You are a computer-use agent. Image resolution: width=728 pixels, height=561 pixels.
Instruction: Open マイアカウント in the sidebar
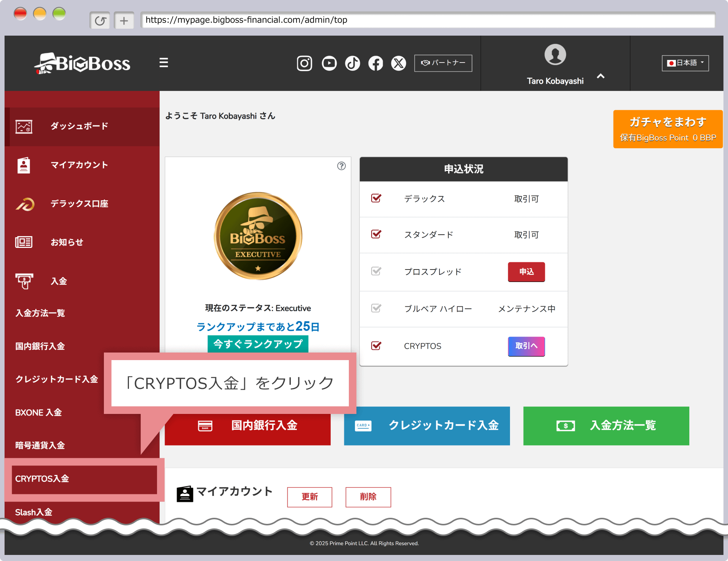click(79, 165)
